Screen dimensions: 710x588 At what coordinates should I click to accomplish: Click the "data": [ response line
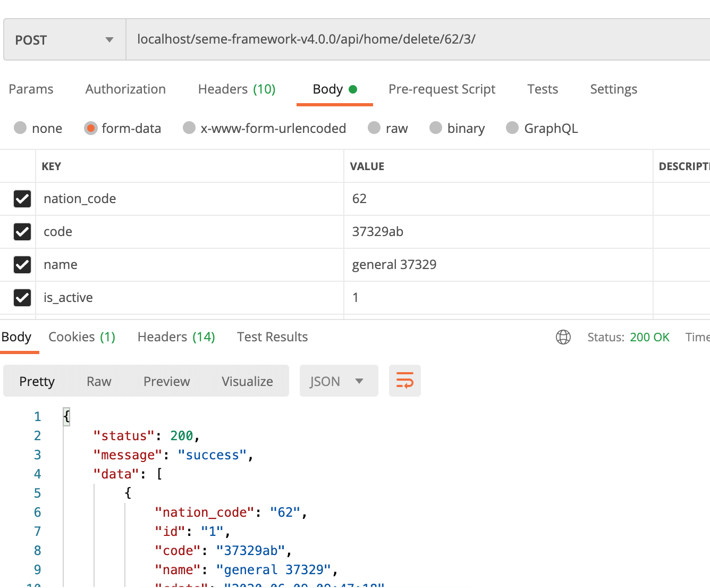pyautogui.click(x=128, y=474)
